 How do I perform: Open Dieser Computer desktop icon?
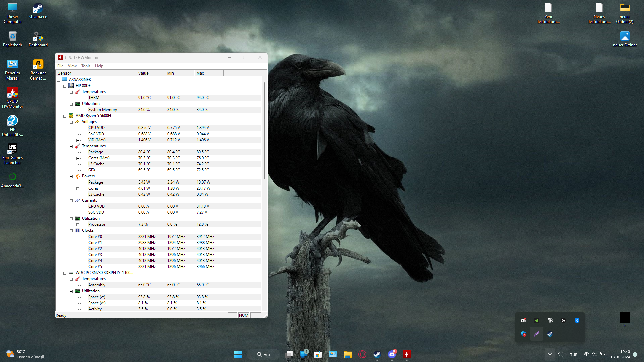point(13,13)
